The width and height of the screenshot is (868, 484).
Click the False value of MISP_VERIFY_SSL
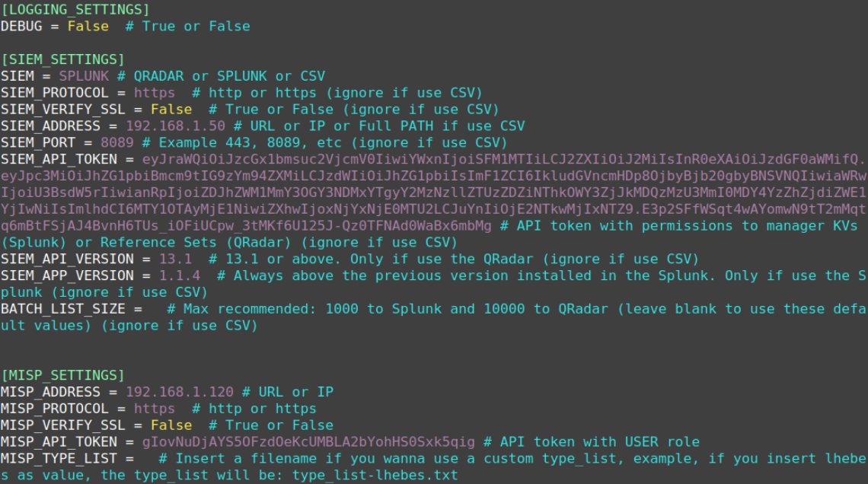point(171,426)
